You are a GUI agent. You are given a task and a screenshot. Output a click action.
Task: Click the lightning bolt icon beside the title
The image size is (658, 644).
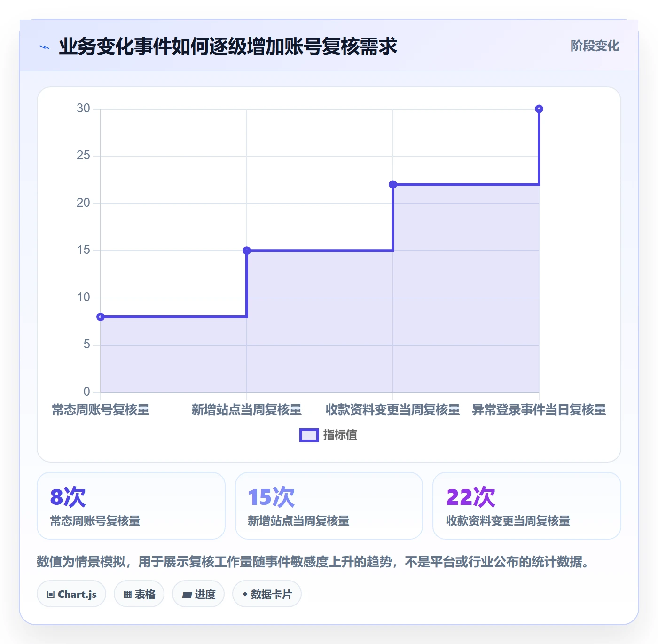(x=45, y=47)
